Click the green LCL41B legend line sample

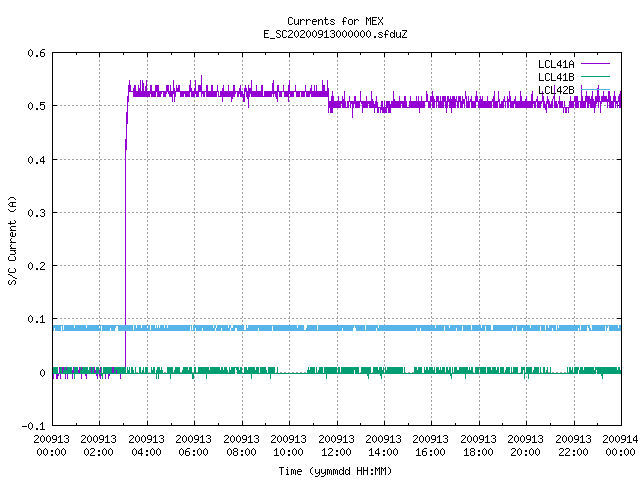point(596,76)
